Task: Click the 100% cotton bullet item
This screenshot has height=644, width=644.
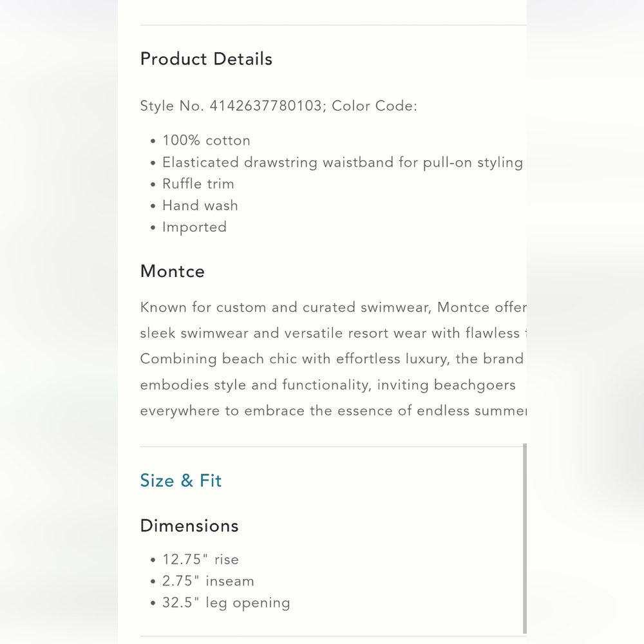Action: tap(206, 140)
